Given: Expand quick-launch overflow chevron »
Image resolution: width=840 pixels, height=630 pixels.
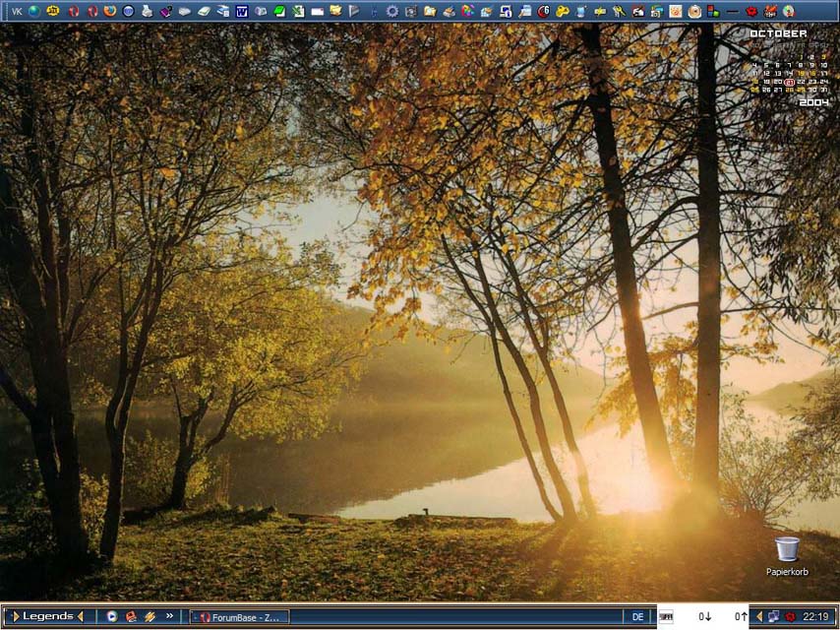Looking at the screenshot, I should [169, 616].
